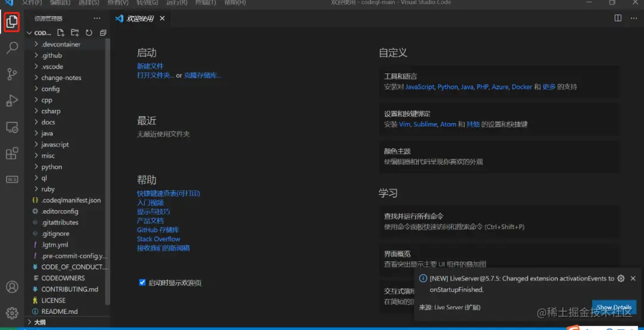
Task: Expand the .vscode folder
Action: tap(67, 66)
